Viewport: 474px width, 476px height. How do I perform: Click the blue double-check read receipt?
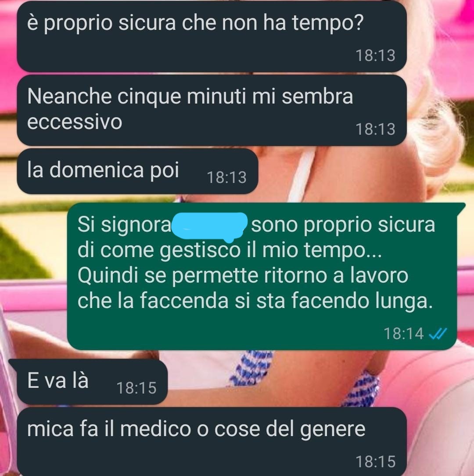(x=438, y=334)
